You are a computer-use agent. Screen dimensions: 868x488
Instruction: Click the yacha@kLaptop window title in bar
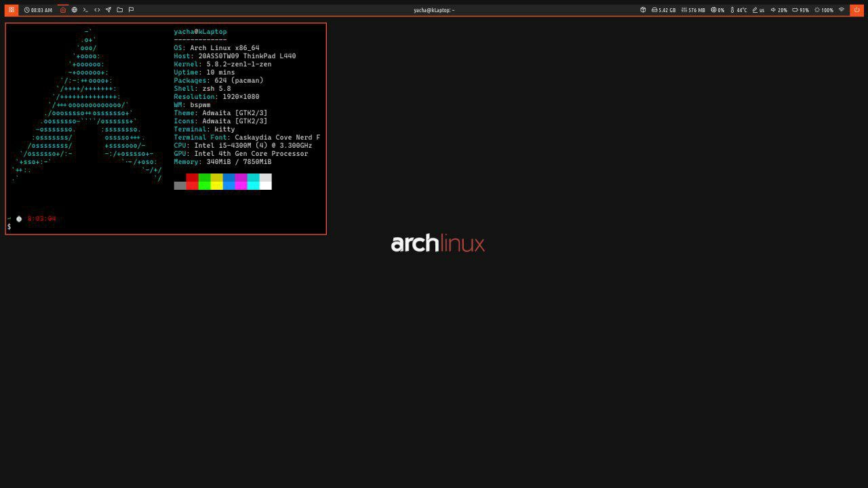click(434, 10)
